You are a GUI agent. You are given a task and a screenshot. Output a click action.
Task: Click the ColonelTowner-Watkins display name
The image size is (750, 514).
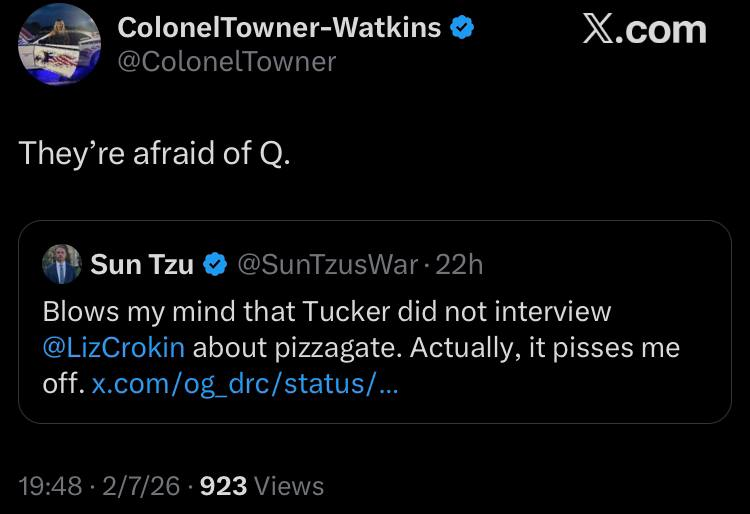279,28
